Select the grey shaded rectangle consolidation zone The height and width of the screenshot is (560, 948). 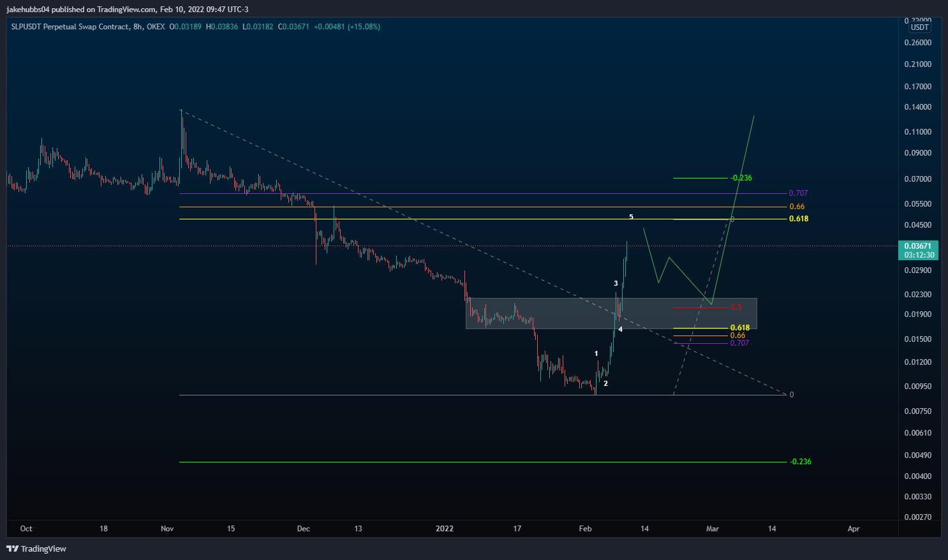tap(542, 314)
